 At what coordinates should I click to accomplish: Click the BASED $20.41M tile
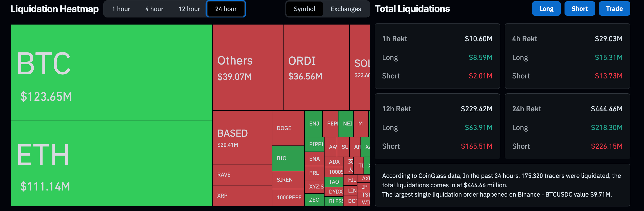point(242,137)
